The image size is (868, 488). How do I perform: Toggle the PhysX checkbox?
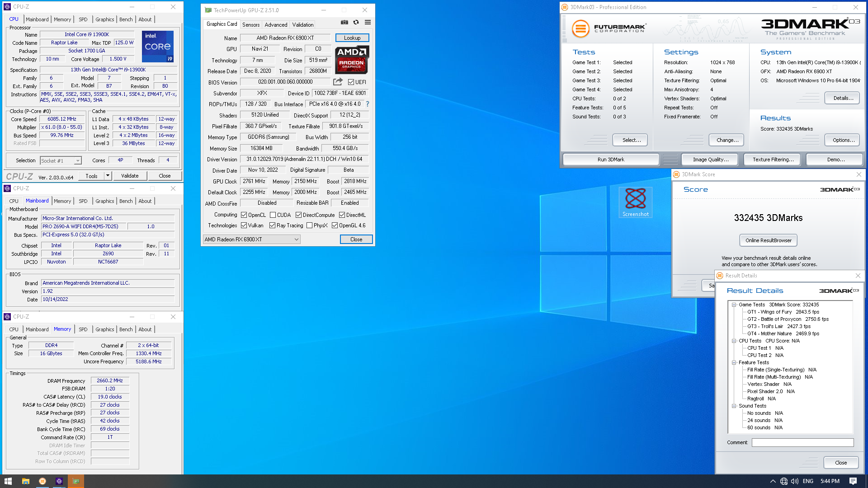tap(310, 225)
